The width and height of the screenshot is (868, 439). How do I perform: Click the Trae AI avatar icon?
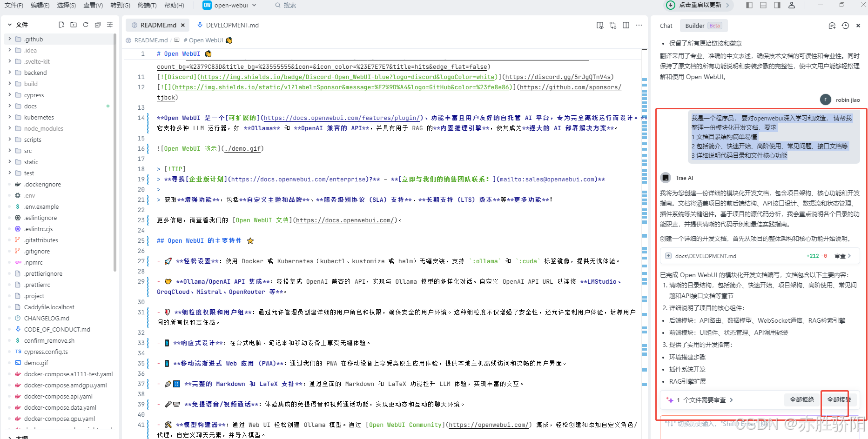click(666, 178)
